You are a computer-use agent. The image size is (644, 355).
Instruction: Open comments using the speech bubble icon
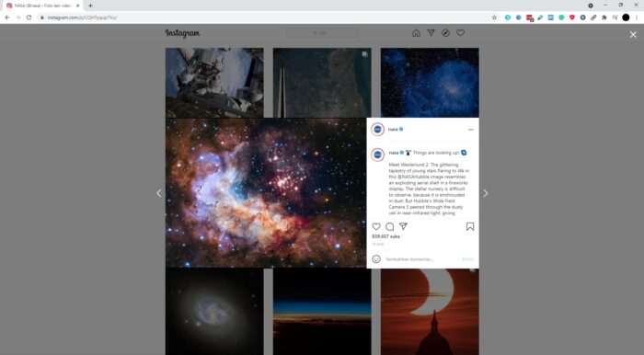click(x=390, y=226)
